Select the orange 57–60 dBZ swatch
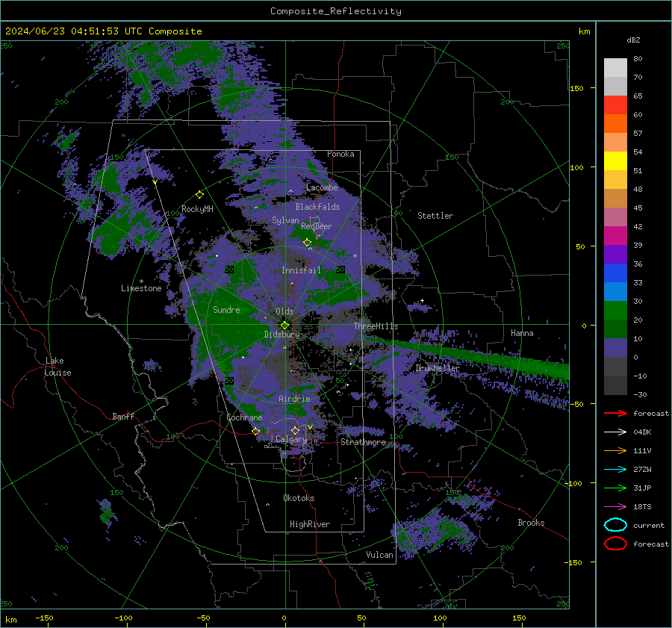 click(615, 124)
